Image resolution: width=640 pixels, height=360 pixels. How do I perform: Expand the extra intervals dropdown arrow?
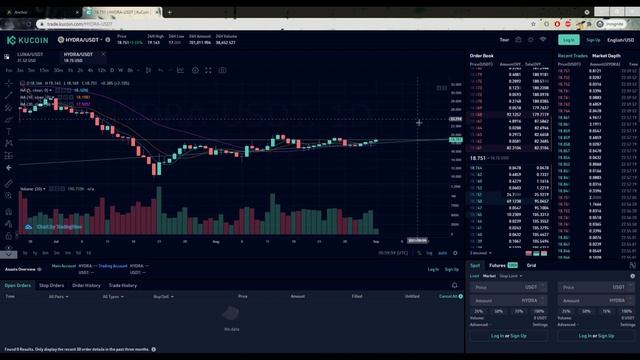tap(138, 70)
